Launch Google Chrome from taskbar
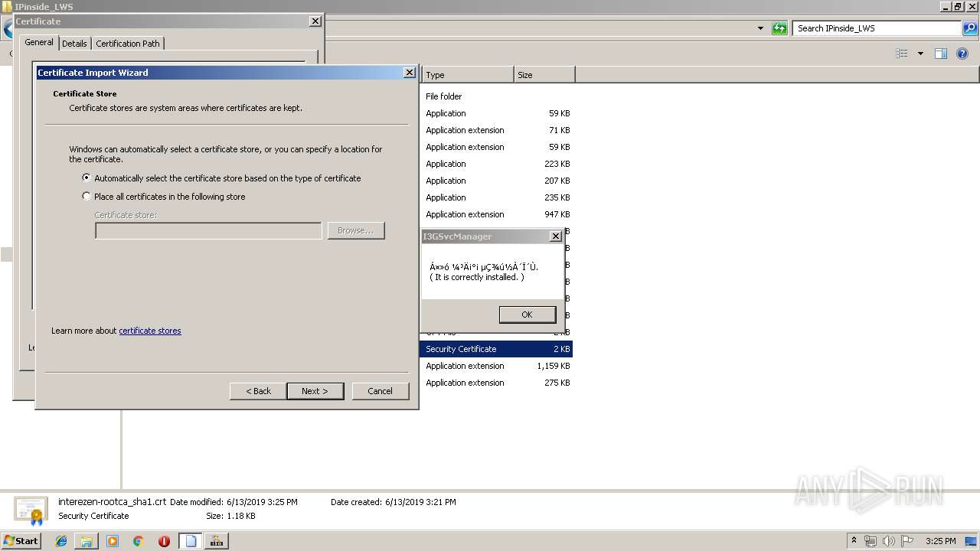Image resolution: width=980 pixels, height=551 pixels. tap(139, 541)
